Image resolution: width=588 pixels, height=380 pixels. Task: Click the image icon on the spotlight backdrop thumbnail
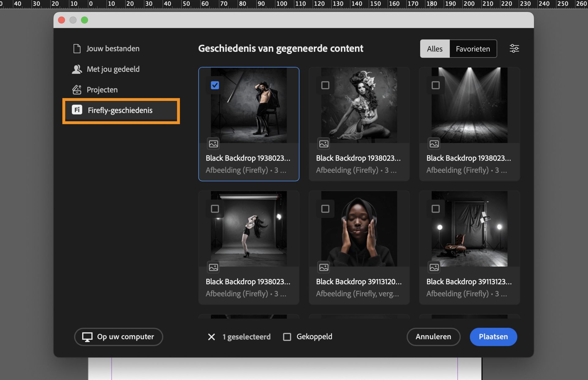434,144
